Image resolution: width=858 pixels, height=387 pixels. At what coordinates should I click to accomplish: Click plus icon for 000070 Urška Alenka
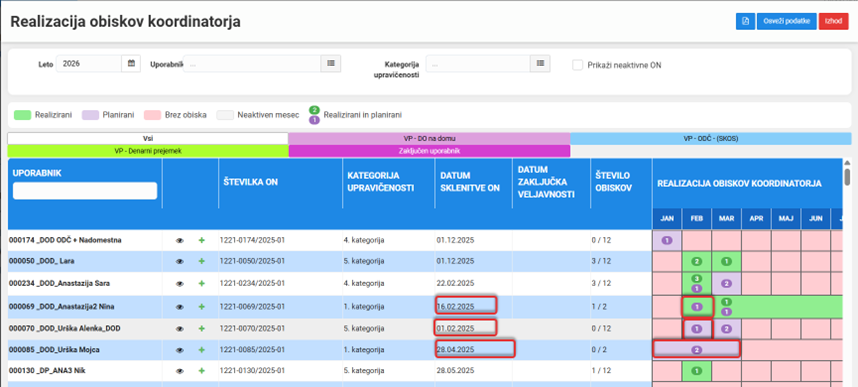click(201, 328)
